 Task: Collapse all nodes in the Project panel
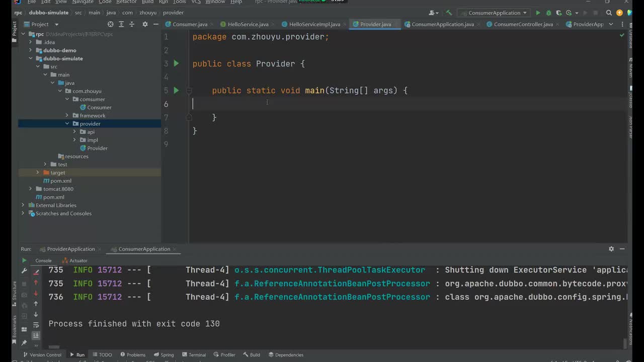point(132,24)
